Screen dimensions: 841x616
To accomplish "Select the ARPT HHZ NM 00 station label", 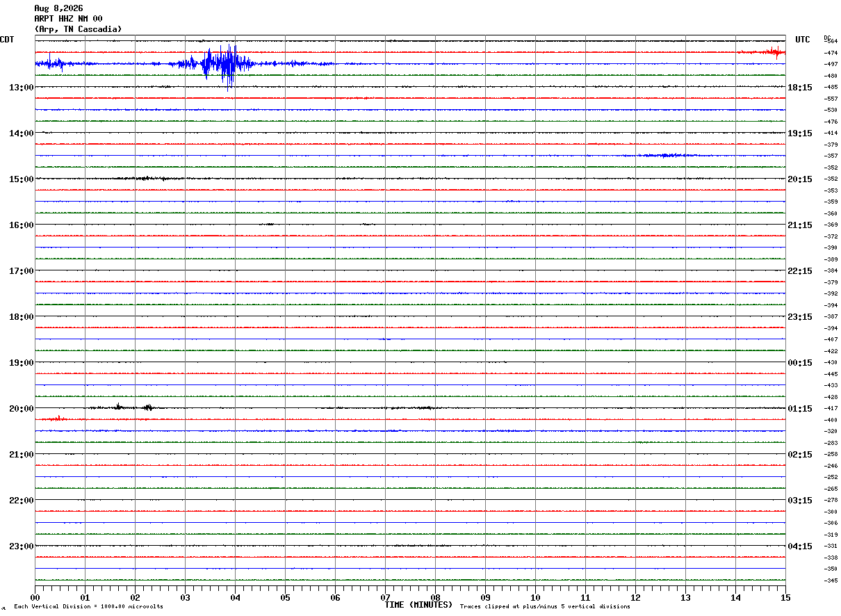I will 68,19.
